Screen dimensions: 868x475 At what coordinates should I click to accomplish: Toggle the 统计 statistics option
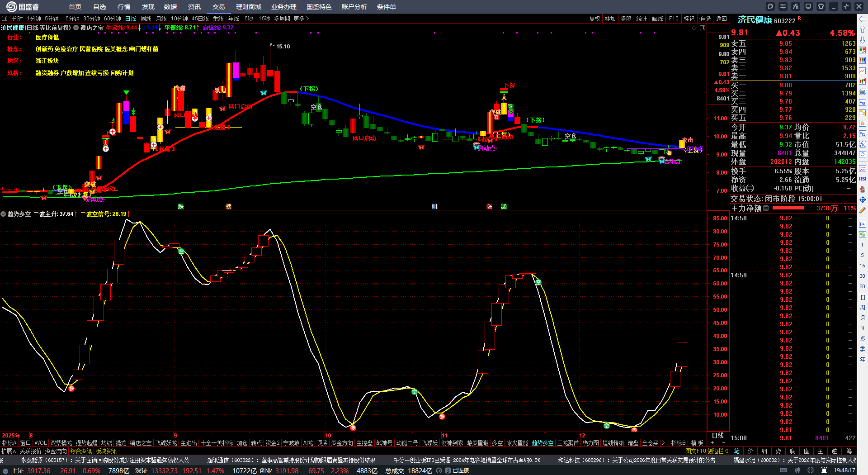642,19
